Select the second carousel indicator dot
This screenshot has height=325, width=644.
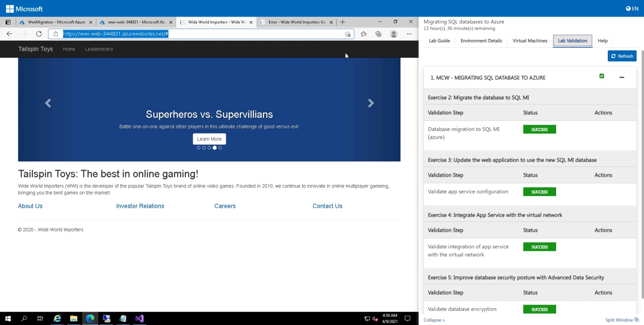[204, 148]
